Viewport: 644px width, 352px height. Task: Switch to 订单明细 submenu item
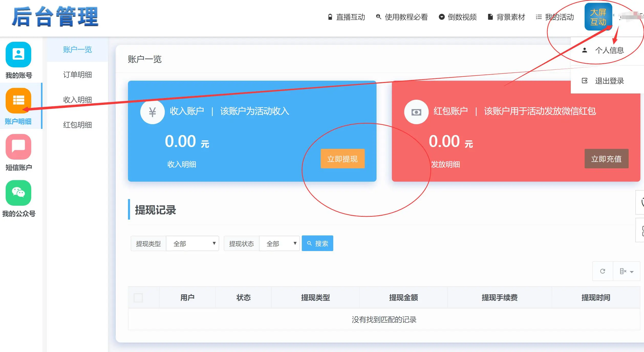(x=77, y=75)
